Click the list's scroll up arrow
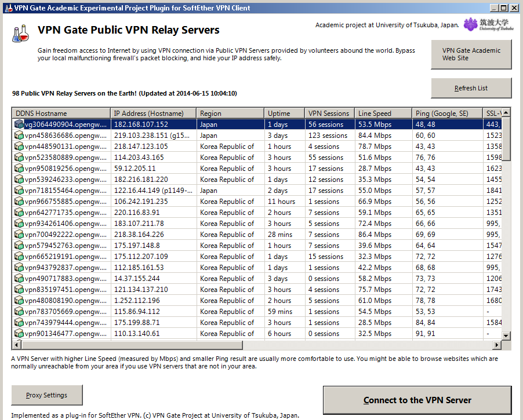 click(x=506, y=112)
